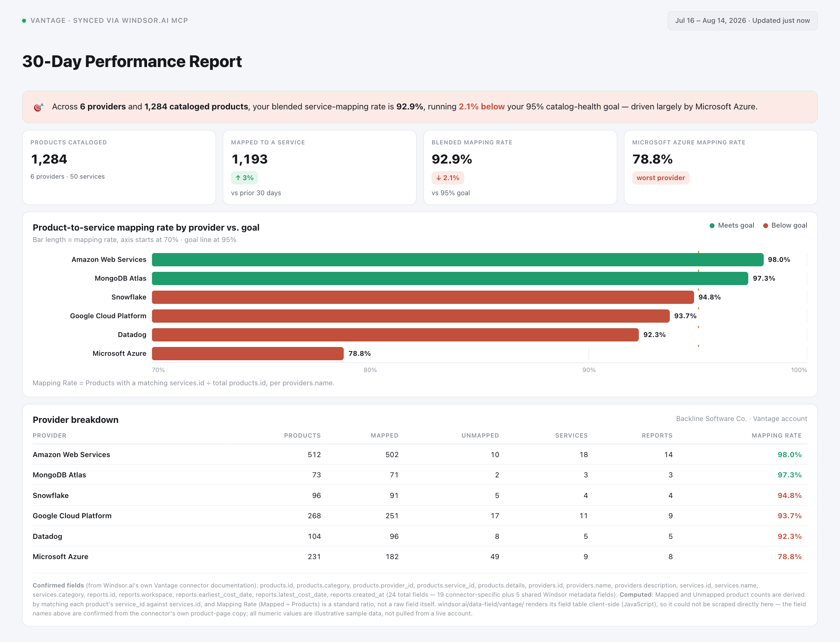Click the 30-Day Performance Report title

pos(132,62)
